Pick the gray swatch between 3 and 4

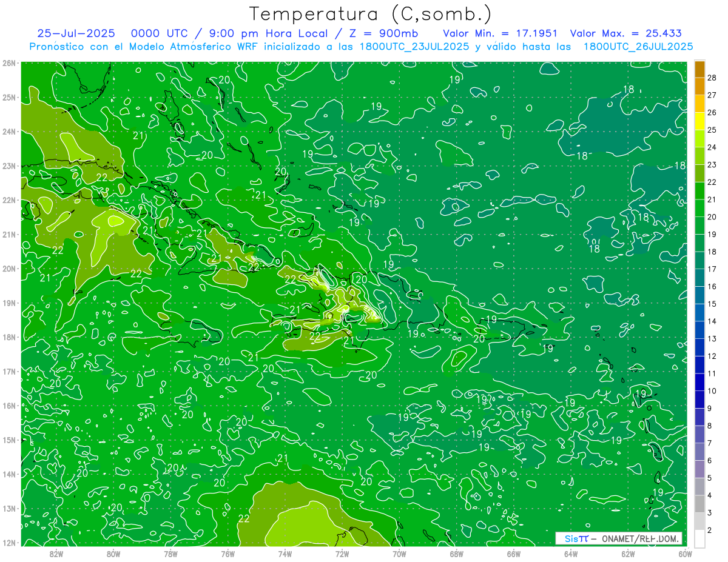(x=699, y=504)
